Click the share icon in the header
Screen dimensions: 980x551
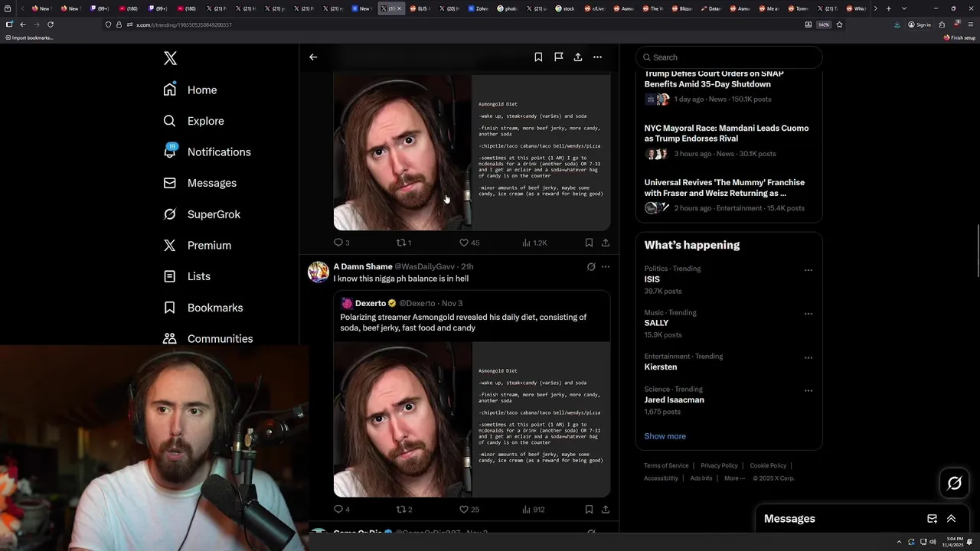pyautogui.click(x=578, y=57)
